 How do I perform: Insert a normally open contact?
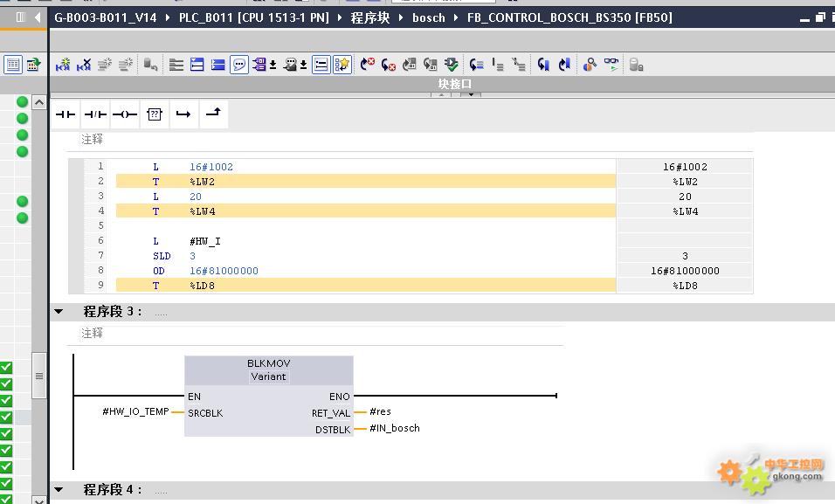pos(66,114)
